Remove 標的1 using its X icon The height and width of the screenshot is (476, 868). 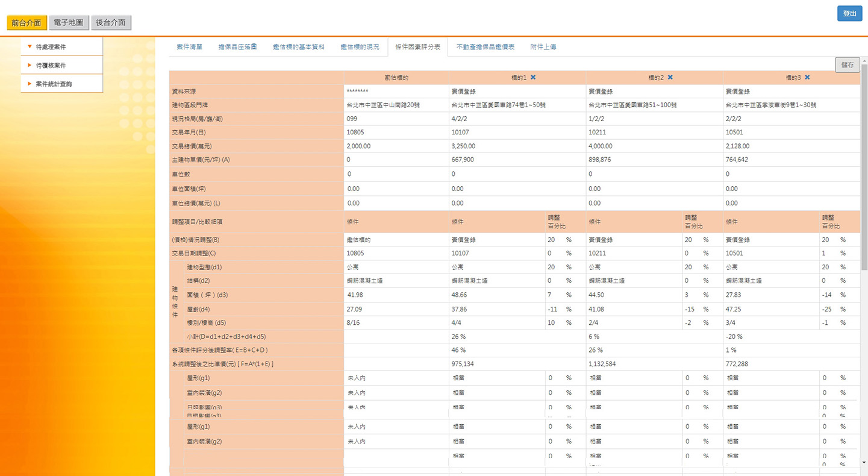tap(533, 78)
